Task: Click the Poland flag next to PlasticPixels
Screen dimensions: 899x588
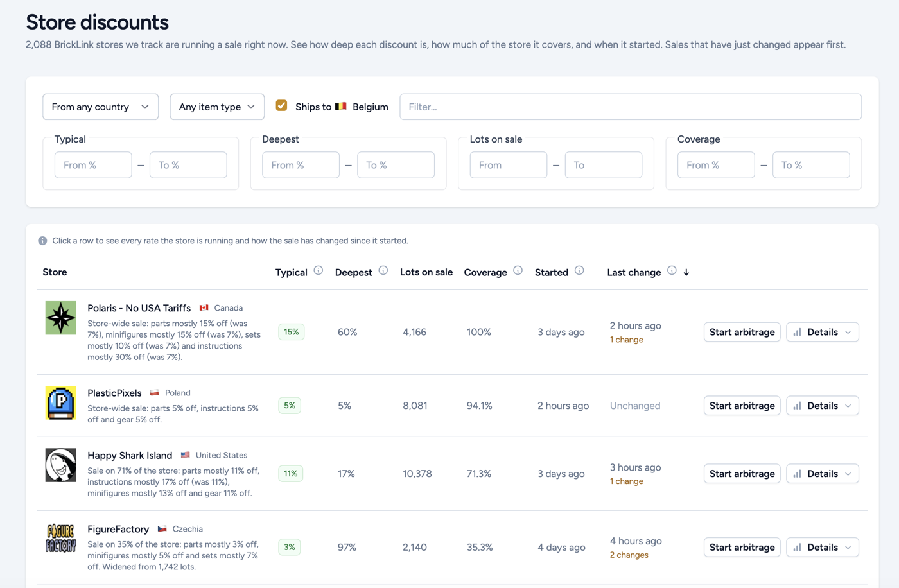Action: click(x=155, y=393)
